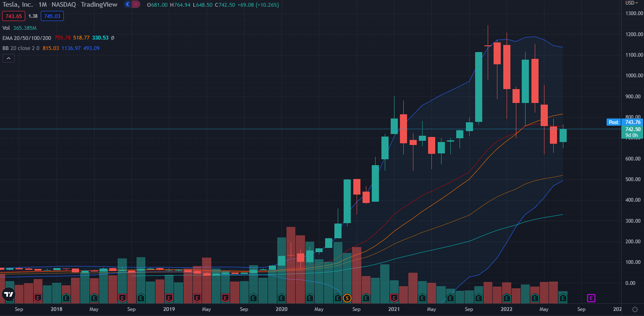Click the 500.00 price scale label
Image resolution: width=644 pixels, height=316 pixels.
click(x=633, y=179)
